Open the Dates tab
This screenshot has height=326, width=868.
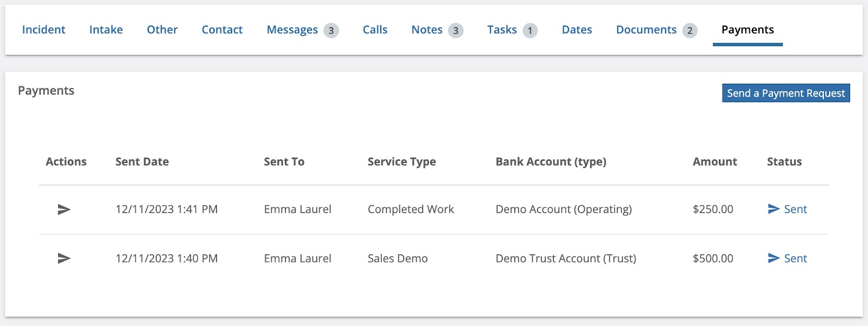coord(577,30)
